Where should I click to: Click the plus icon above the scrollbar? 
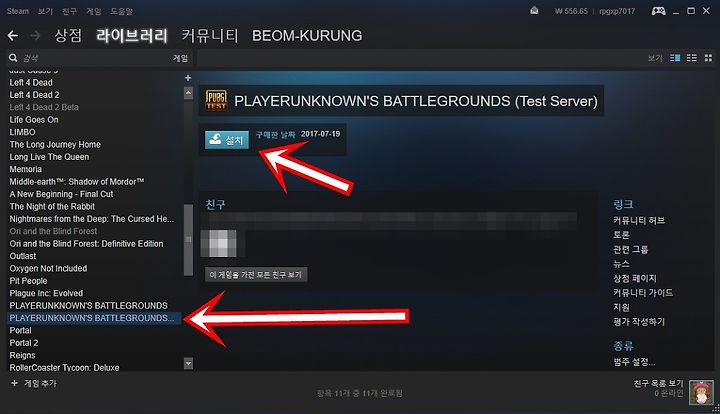pyautogui.click(x=188, y=78)
